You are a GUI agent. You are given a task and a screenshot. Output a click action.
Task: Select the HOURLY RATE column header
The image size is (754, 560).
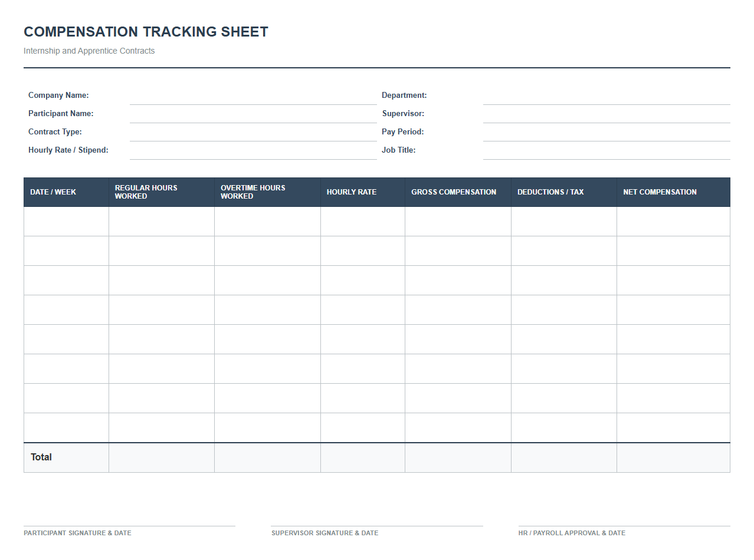363,192
